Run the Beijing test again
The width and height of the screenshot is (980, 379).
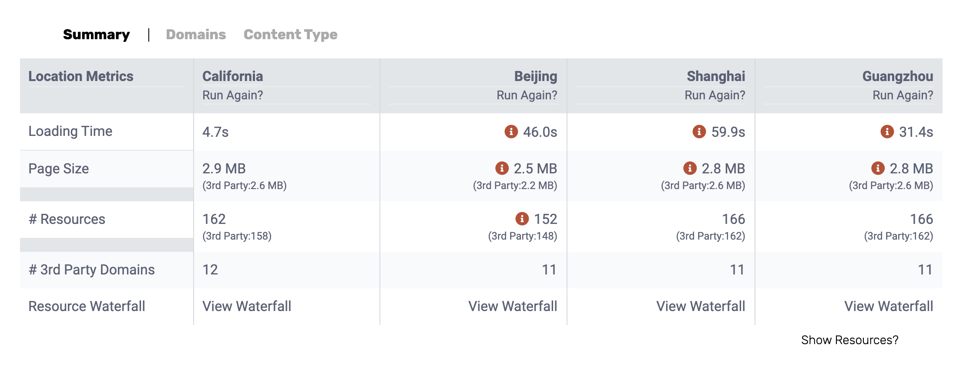(x=527, y=95)
